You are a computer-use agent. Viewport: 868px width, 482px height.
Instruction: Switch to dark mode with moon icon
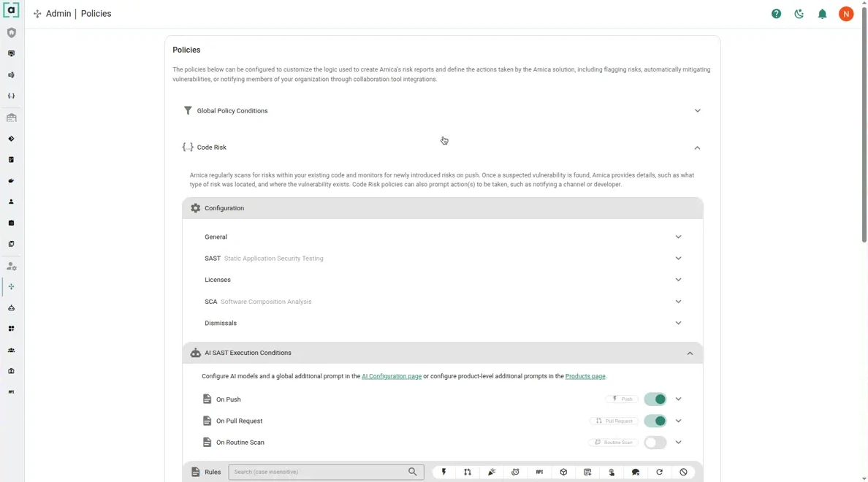tap(799, 14)
